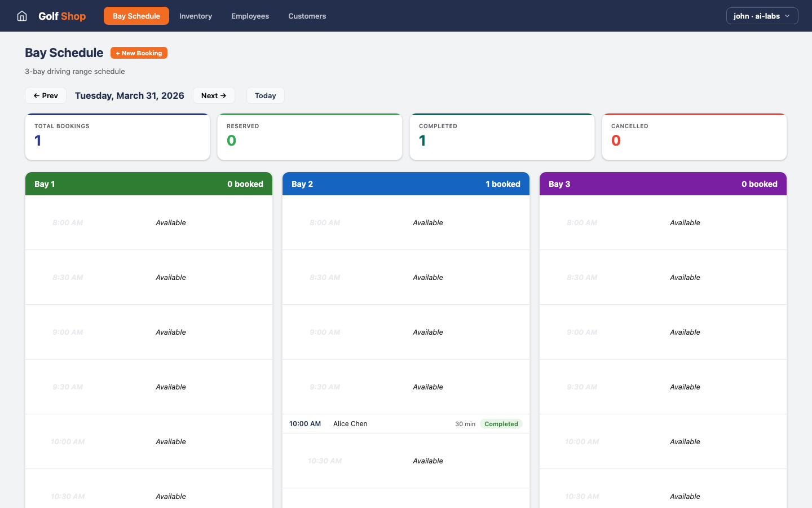This screenshot has width=812, height=508.
Task: Book Bay 1 at 10:00 AM slot
Action: coord(149,442)
